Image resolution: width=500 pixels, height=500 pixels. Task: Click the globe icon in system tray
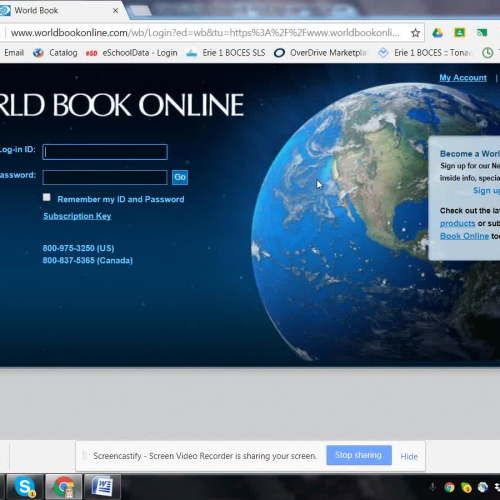pos(483,487)
